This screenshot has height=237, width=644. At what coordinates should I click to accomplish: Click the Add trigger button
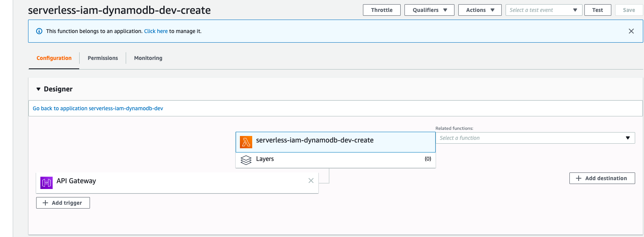63,203
